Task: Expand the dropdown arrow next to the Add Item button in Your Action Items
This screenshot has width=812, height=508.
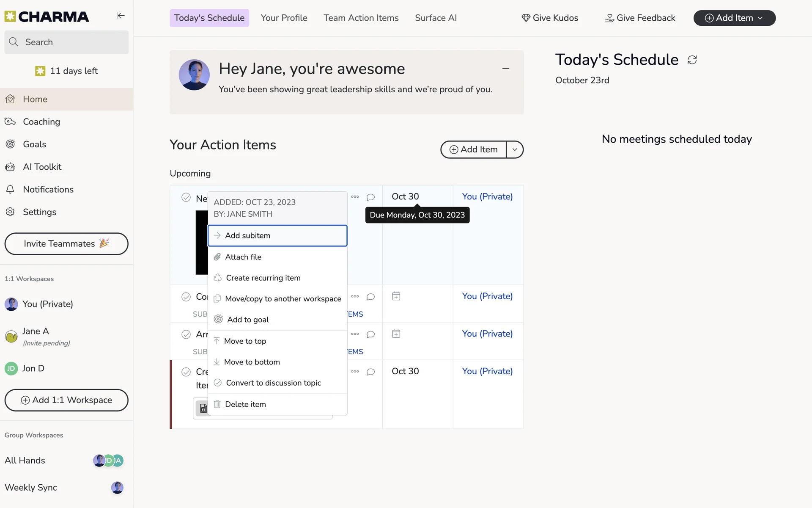Action: 515,149
